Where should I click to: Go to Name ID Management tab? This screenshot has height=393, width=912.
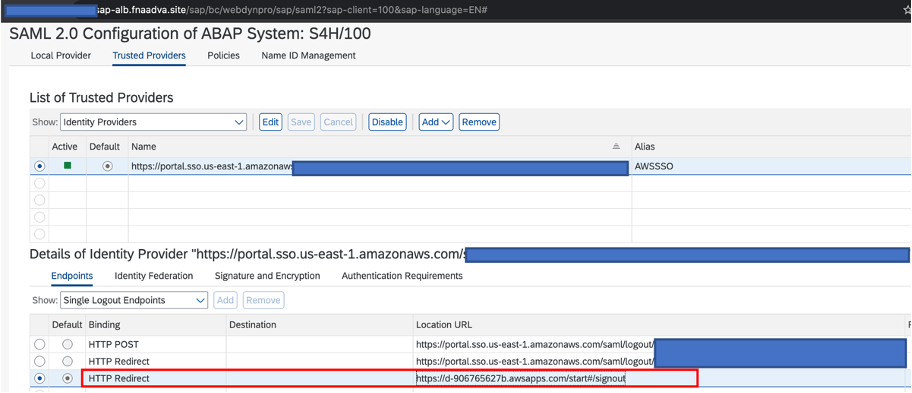pyautogui.click(x=308, y=56)
